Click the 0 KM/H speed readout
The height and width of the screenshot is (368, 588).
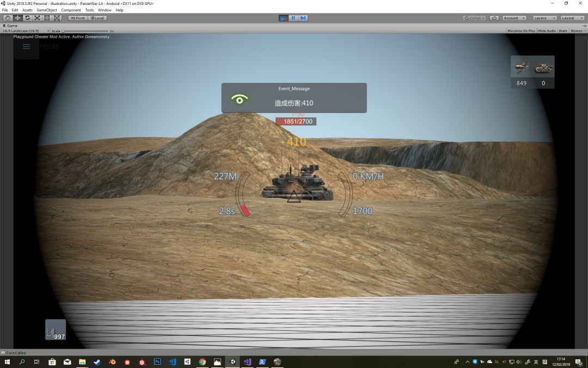click(368, 176)
